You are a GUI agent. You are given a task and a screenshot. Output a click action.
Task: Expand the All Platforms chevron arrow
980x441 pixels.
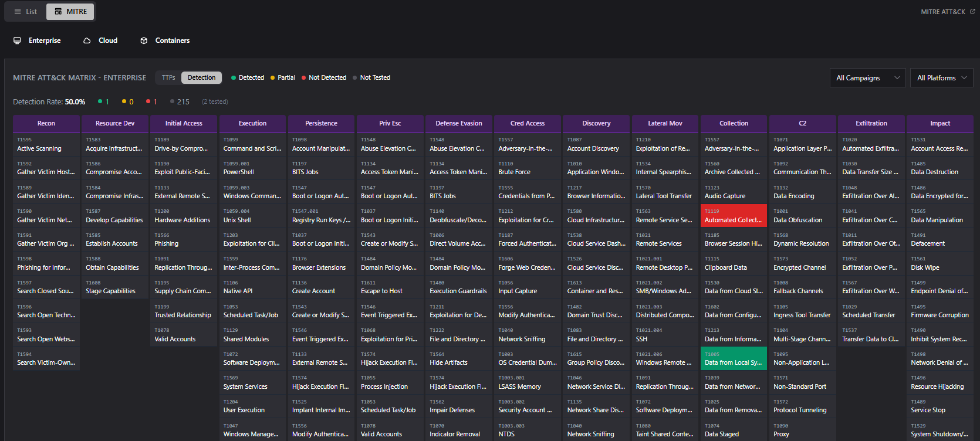[964, 78]
